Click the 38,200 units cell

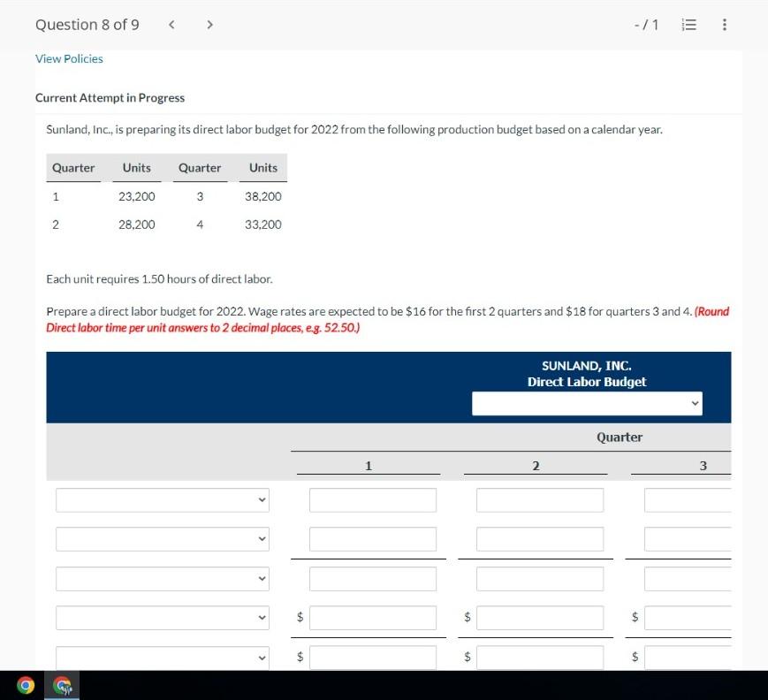(263, 196)
